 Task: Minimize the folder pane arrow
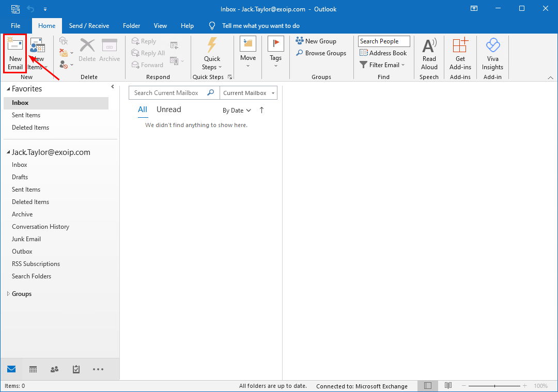tap(113, 86)
